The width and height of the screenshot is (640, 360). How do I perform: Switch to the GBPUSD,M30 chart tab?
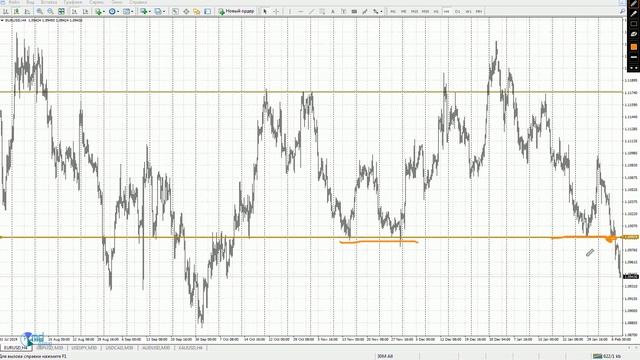click(50, 348)
